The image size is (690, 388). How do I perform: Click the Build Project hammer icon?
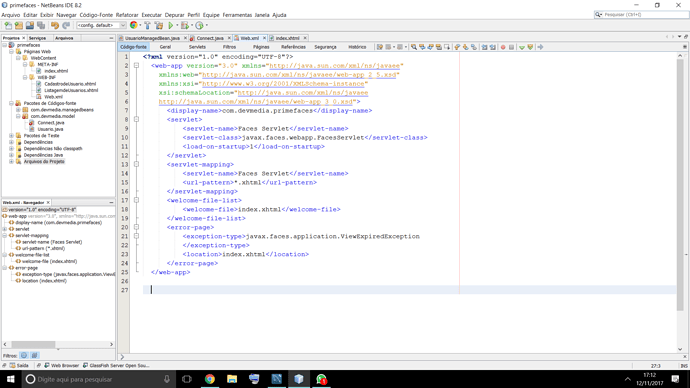pos(147,26)
